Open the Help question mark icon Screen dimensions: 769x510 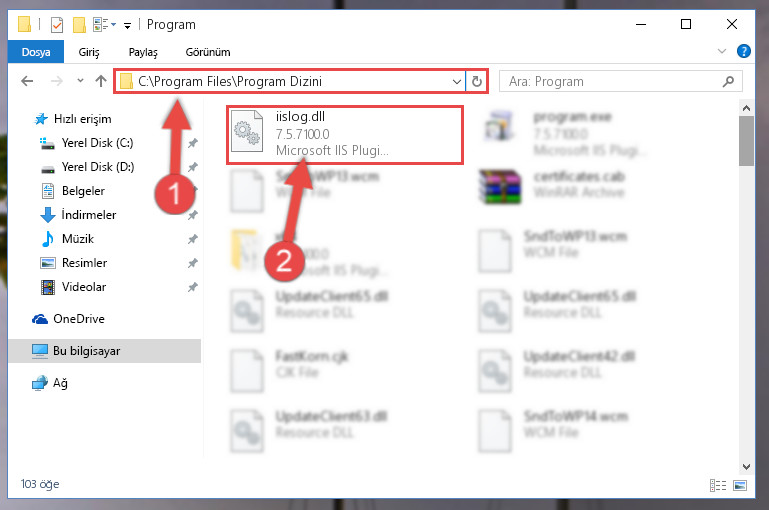click(743, 51)
